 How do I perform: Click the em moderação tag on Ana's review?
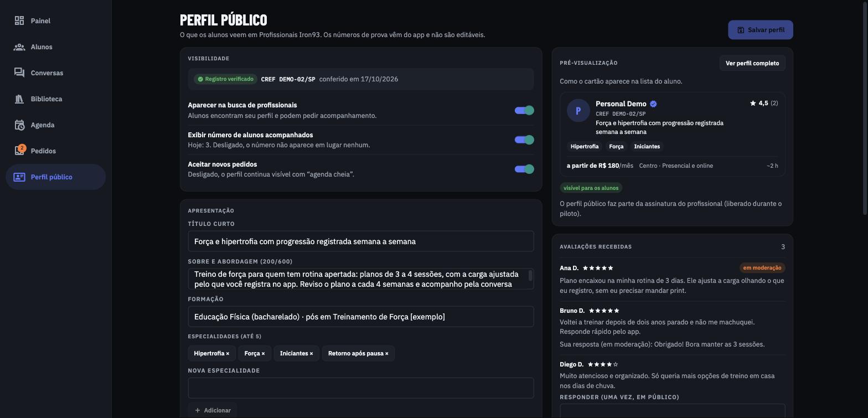coord(762,268)
